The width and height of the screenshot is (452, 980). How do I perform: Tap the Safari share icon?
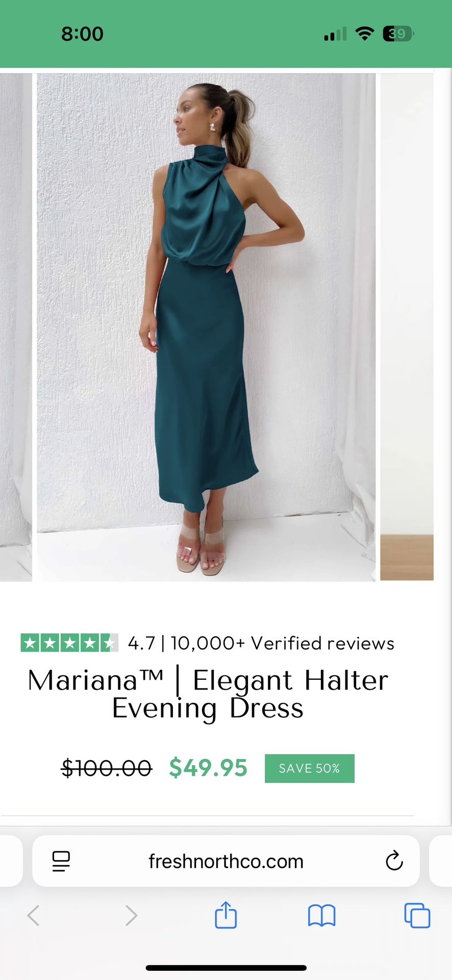click(225, 915)
